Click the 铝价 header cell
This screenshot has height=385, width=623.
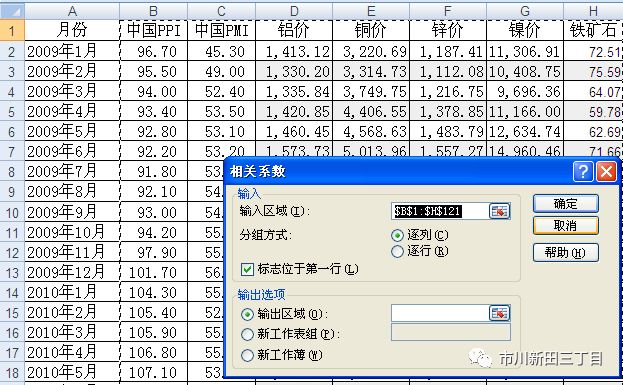[x=294, y=30]
